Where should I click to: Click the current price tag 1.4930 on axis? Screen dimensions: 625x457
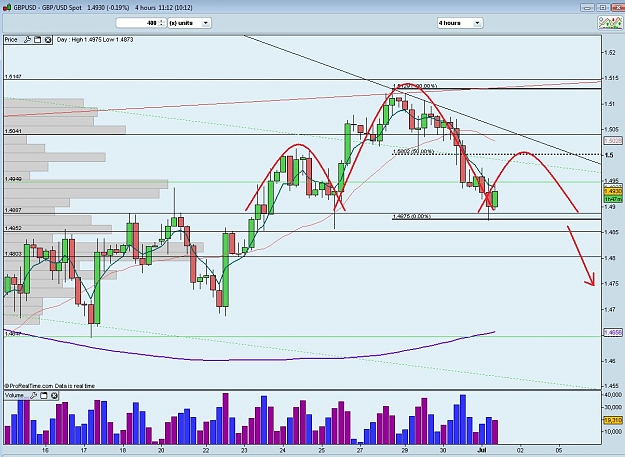pos(613,192)
